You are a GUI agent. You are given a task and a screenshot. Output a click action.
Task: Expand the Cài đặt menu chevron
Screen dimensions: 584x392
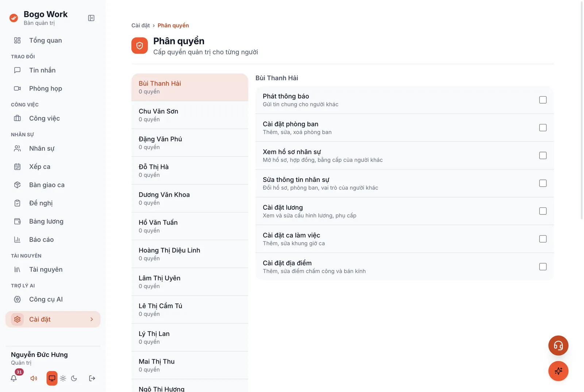tap(92, 319)
